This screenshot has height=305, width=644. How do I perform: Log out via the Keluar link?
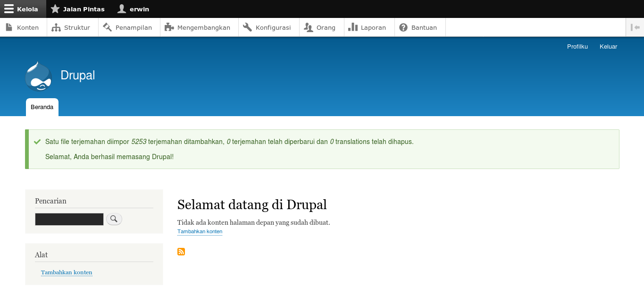click(x=608, y=46)
